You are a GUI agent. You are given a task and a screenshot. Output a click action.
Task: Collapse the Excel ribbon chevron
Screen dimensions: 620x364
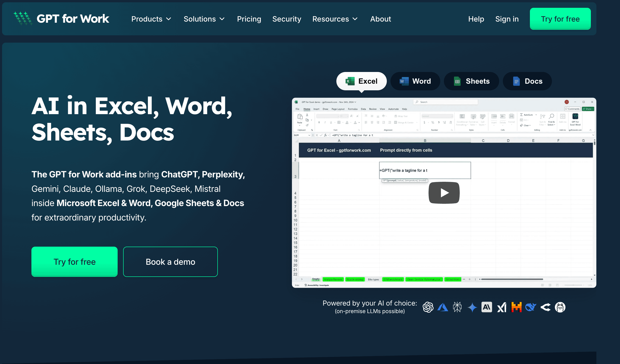pos(590,130)
